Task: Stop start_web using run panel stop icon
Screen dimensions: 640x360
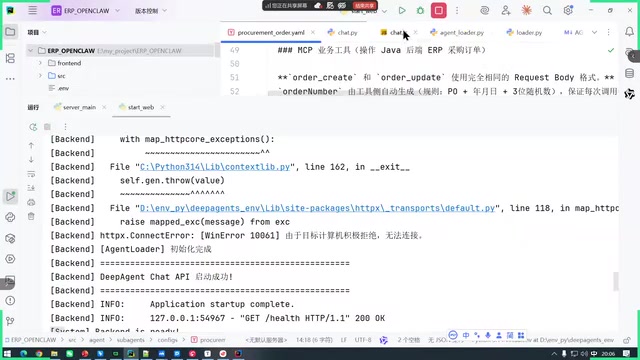Action: 47,127
